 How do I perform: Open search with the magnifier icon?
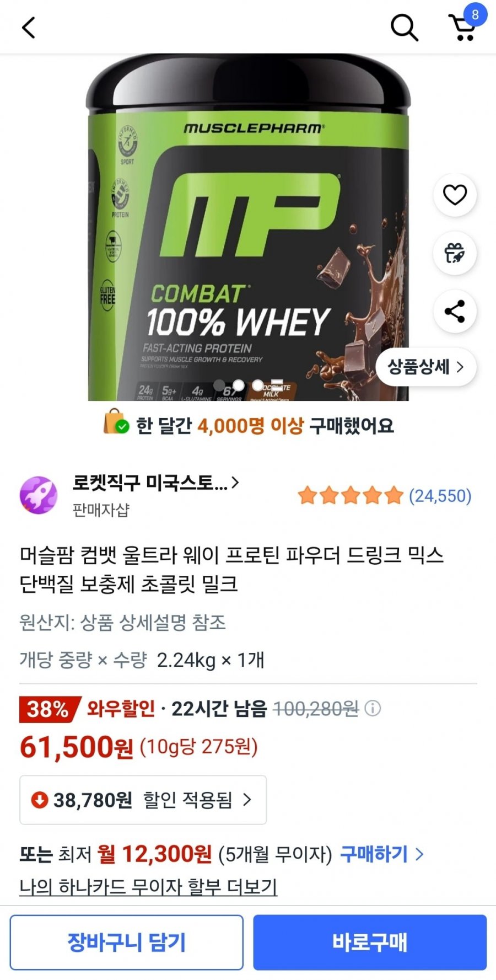[x=405, y=28]
